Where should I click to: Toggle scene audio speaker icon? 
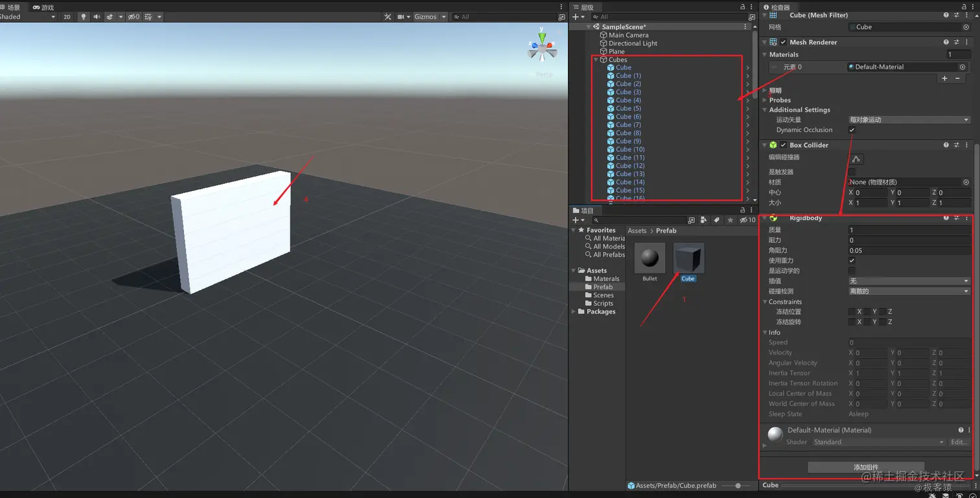point(97,17)
